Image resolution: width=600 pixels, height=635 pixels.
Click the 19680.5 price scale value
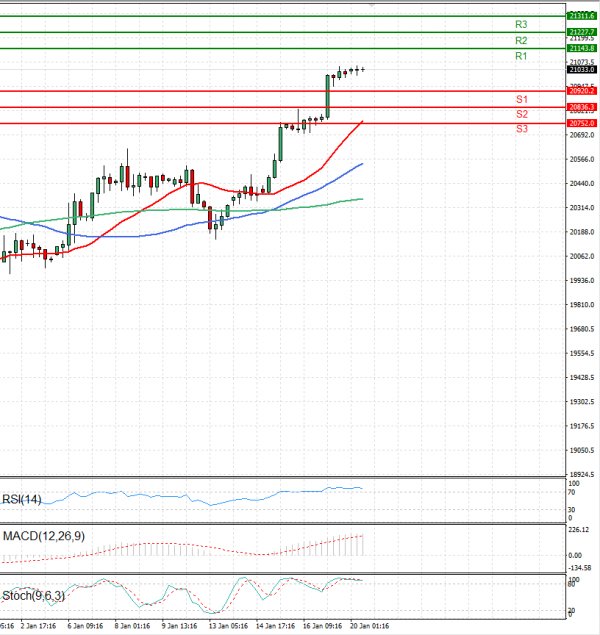[582, 329]
